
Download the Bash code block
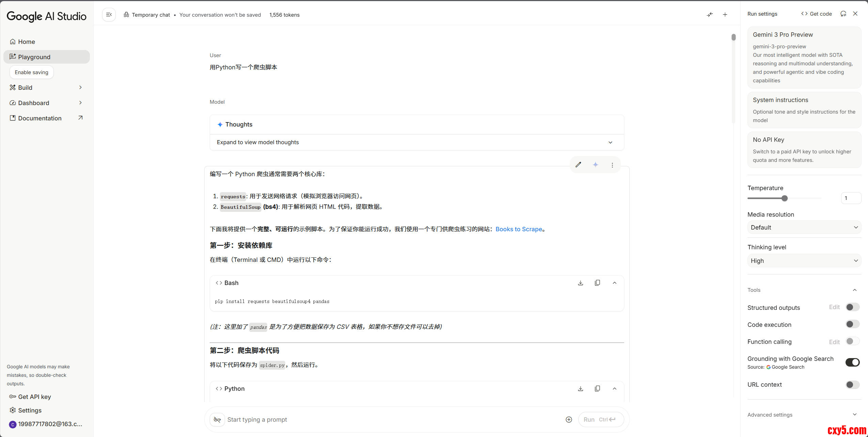(x=581, y=283)
